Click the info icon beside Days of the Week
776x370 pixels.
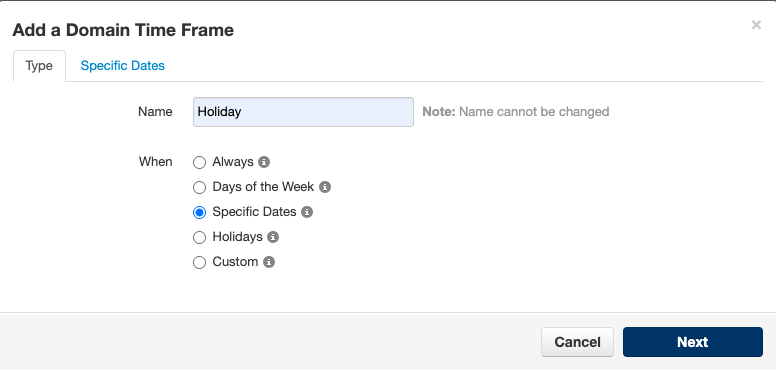(x=325, y=187)
